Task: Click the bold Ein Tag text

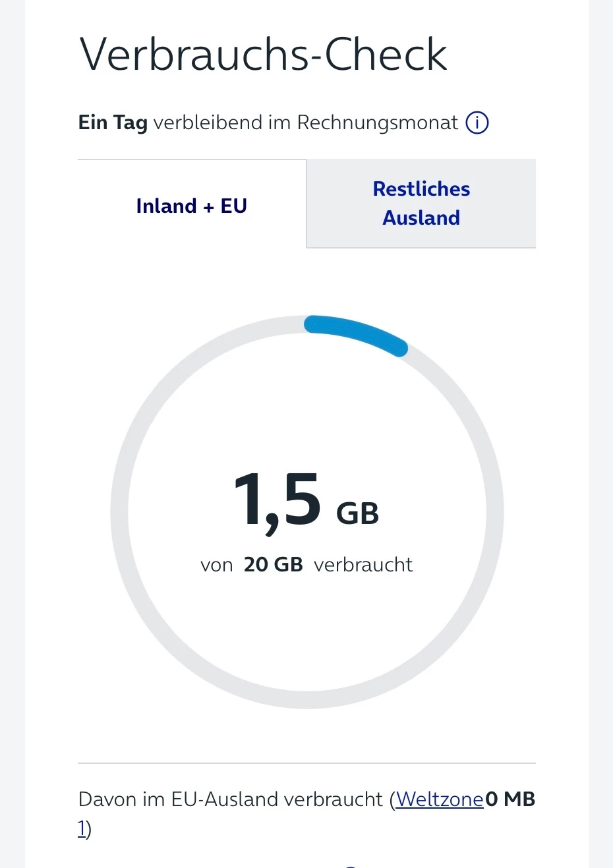Action: [x=113, y=123]
